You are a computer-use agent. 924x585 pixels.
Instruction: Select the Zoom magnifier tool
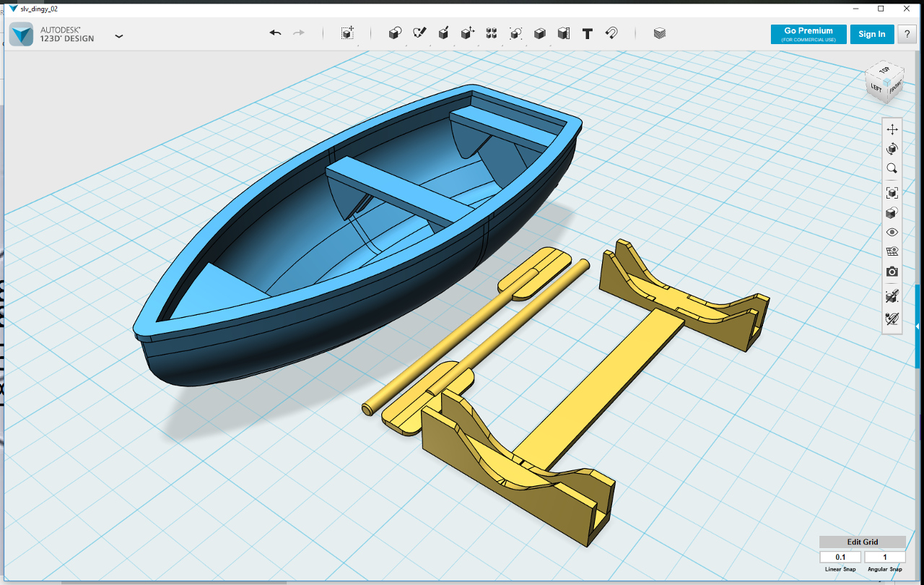(892, 168)
